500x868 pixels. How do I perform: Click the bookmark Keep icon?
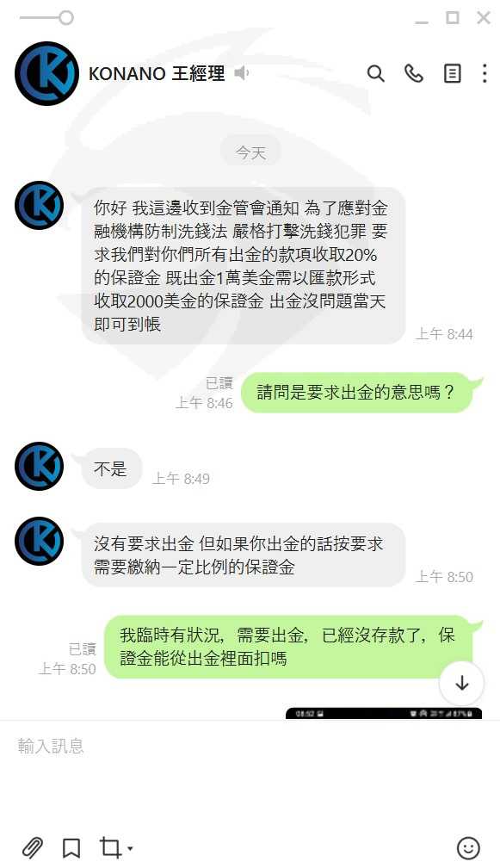71,848
